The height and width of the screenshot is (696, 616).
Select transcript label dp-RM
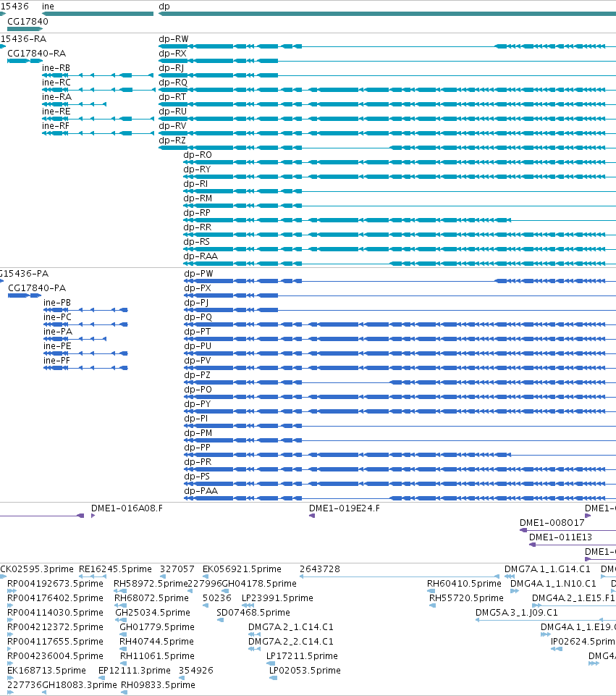point(198,198)
